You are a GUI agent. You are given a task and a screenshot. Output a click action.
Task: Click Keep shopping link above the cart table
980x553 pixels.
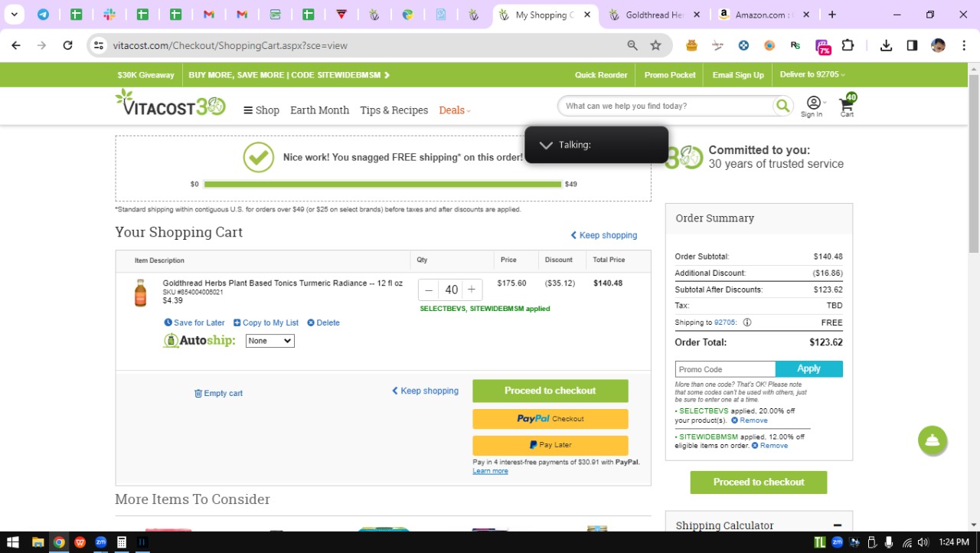coord(603,235)
